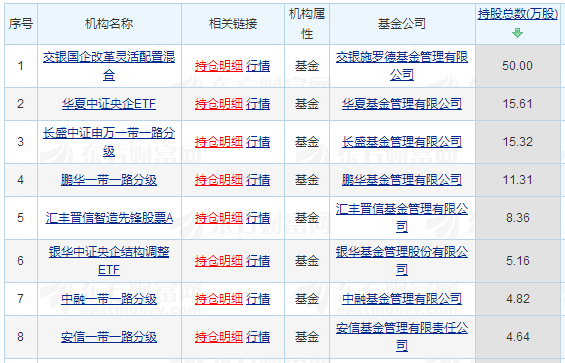The image size is (565, 363).
Task: Select the 50.00 holdings value
Action: coord(517,66)
